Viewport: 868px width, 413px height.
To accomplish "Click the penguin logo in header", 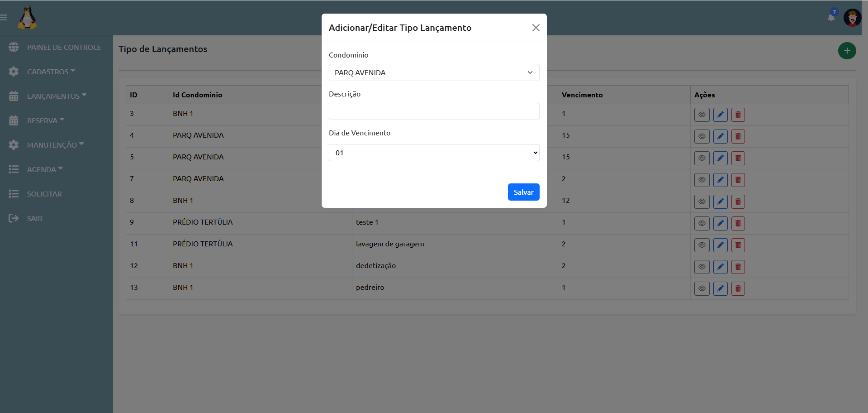I will pos(27,18).
